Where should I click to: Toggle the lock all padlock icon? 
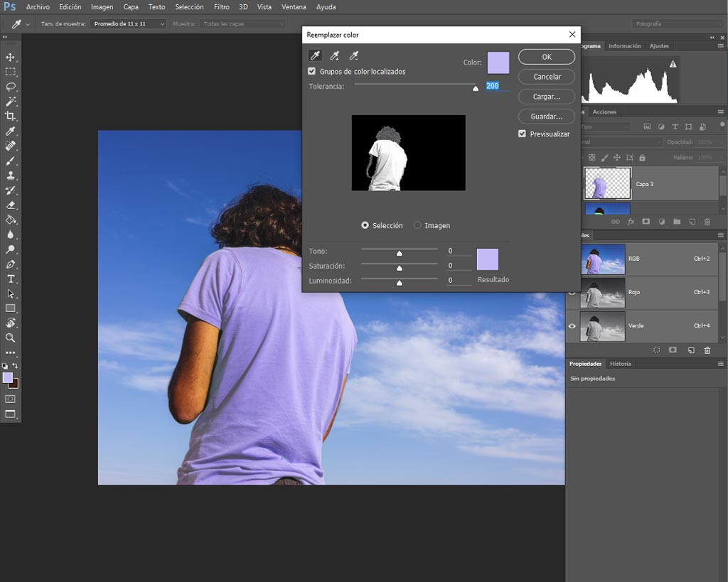pyautogui.click(x=642, y=158)
